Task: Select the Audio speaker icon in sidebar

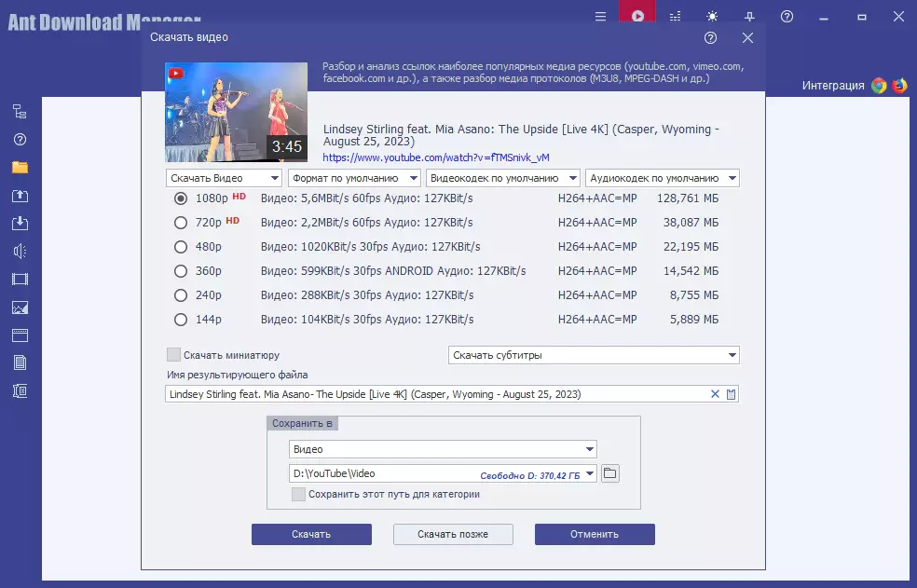Action: tap(20, 251)
